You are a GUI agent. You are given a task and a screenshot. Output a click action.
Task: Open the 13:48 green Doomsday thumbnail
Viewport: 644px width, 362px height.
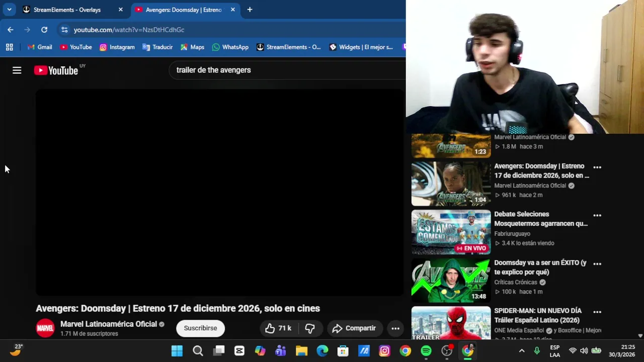pos(451,281)
